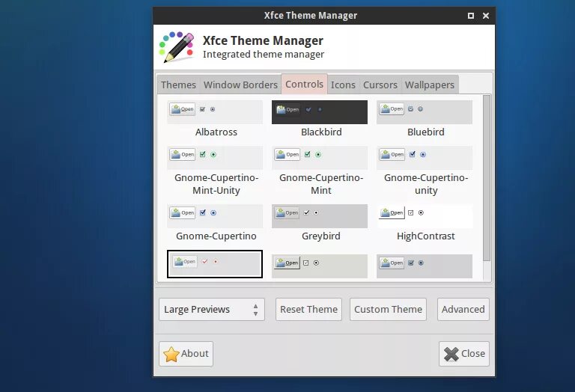Viewport: 575px width, 392px height.
Task: Switch to the Themes tab
Action: pos(178,85)
